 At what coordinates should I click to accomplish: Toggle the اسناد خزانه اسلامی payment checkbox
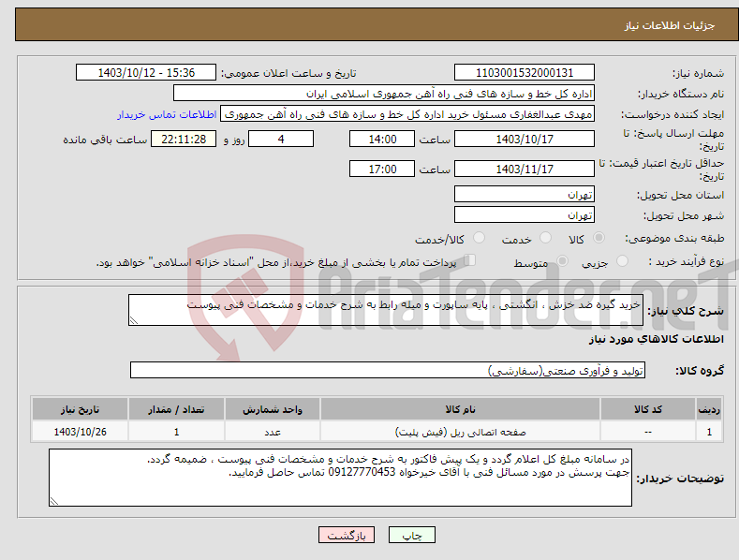point(470,260)
